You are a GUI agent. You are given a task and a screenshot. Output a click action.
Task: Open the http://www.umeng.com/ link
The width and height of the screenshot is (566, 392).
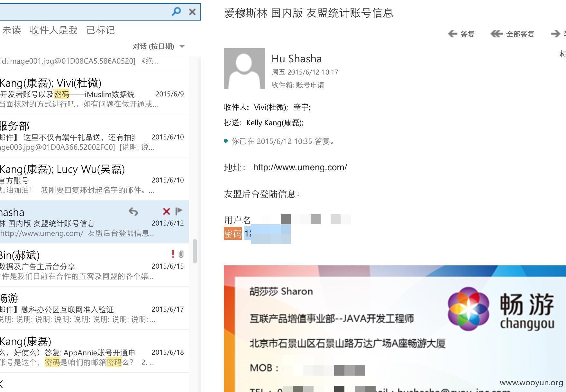tap(300, 167)
